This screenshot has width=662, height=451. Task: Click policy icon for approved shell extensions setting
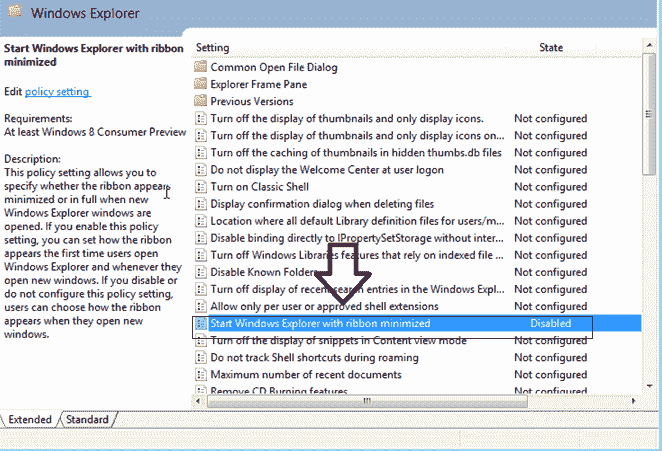[x=201, y=306]
